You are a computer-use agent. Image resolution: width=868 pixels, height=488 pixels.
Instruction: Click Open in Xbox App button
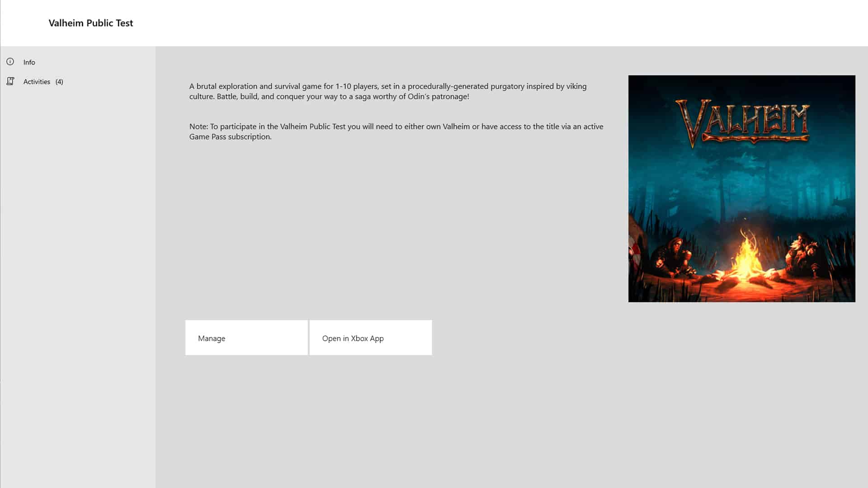(371, 338)
